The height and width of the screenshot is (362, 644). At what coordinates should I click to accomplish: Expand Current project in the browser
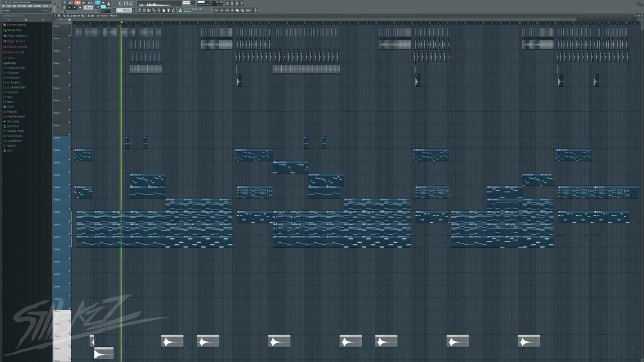(x=16, y=25)
